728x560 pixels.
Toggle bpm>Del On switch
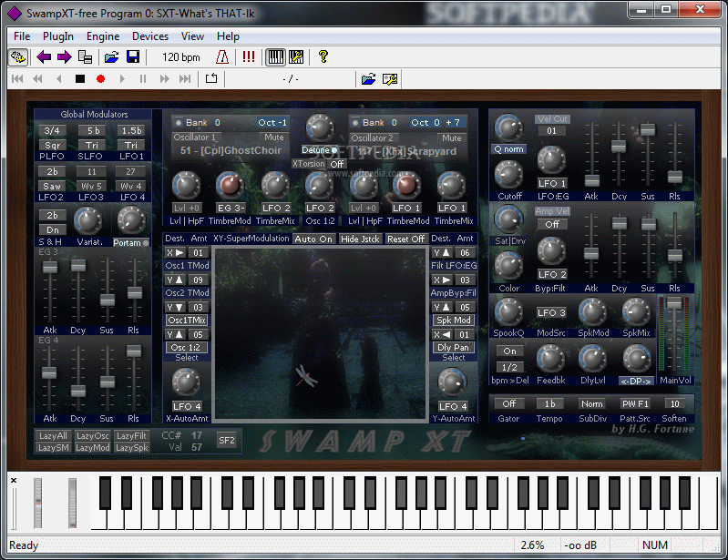pos(510,351)
